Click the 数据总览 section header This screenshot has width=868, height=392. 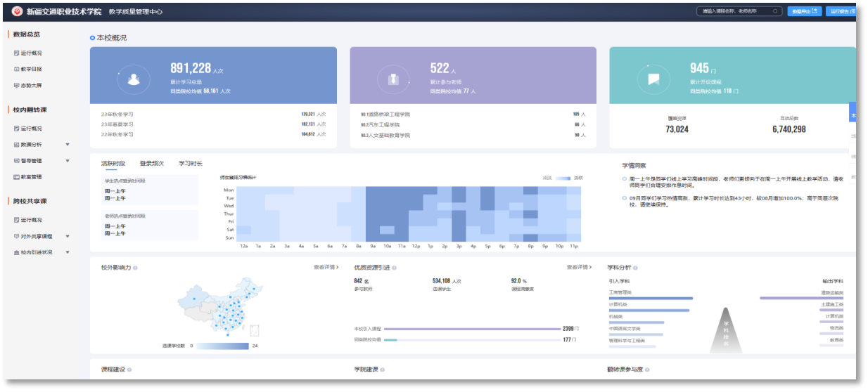27,34
